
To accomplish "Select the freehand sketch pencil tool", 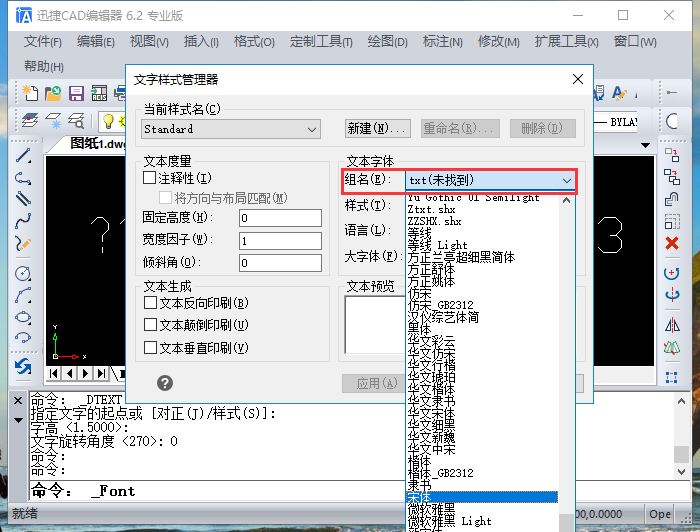I will click(x=23, y=244).
